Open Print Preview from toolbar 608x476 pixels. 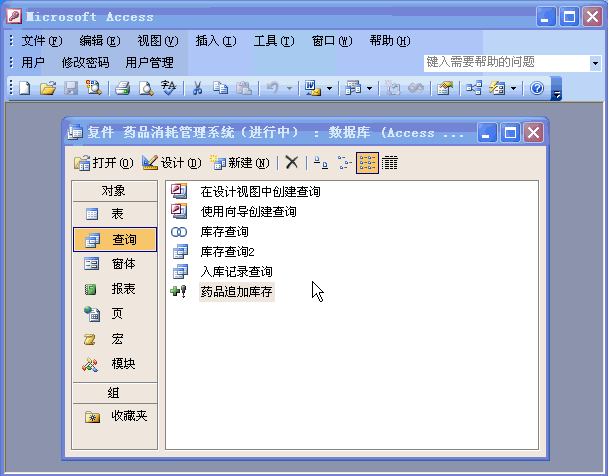click(x=146, y=88)
